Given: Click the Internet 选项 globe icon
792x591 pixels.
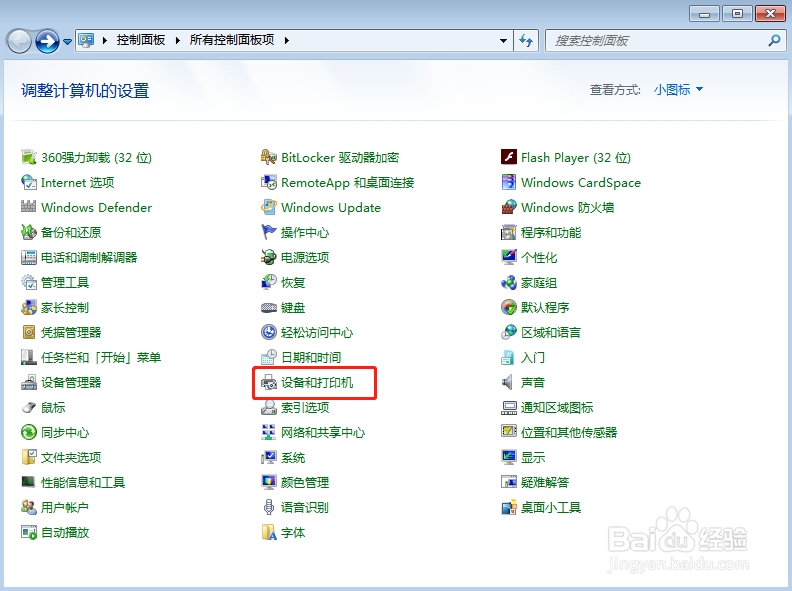Looking at the screenshot, I should pyautogui.click(x=29, y=182).
